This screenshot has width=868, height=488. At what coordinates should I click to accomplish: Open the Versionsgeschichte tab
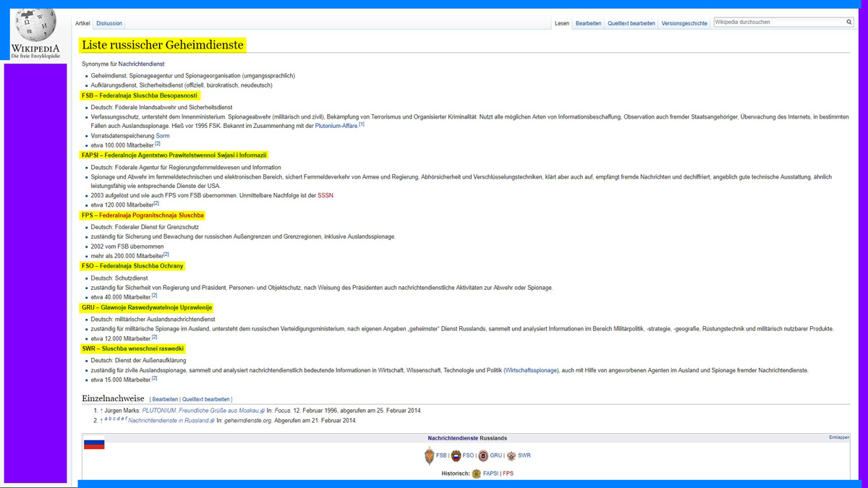tap(684, 23)
